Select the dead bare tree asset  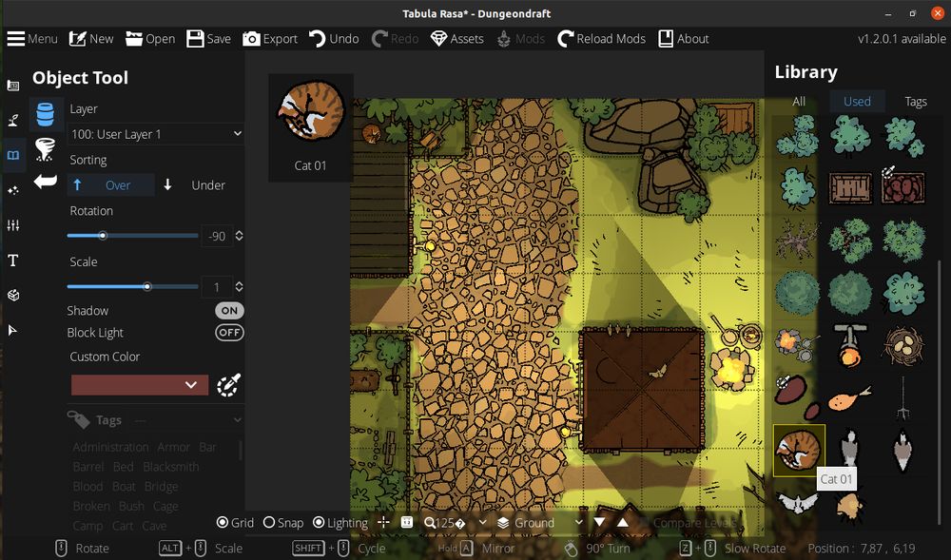coord(796,241)
